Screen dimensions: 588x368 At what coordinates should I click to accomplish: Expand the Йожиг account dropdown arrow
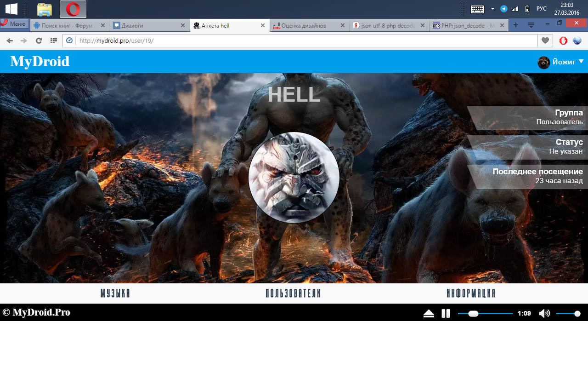(581, 61)
